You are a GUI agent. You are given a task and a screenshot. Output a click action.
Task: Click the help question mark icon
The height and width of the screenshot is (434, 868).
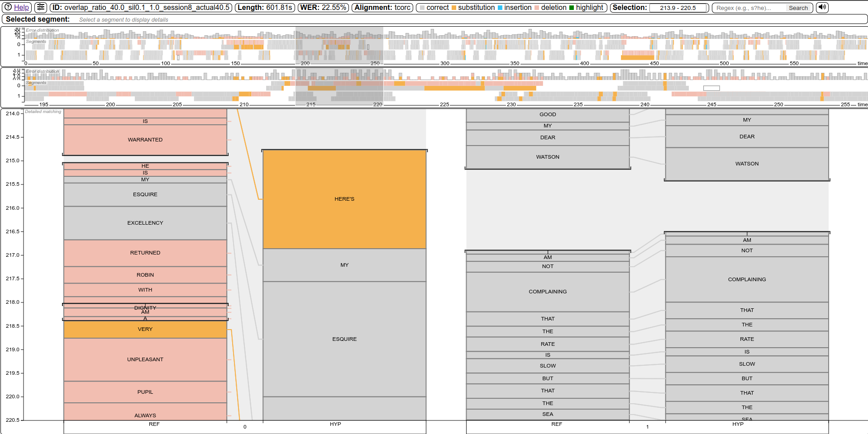point(8,7)
